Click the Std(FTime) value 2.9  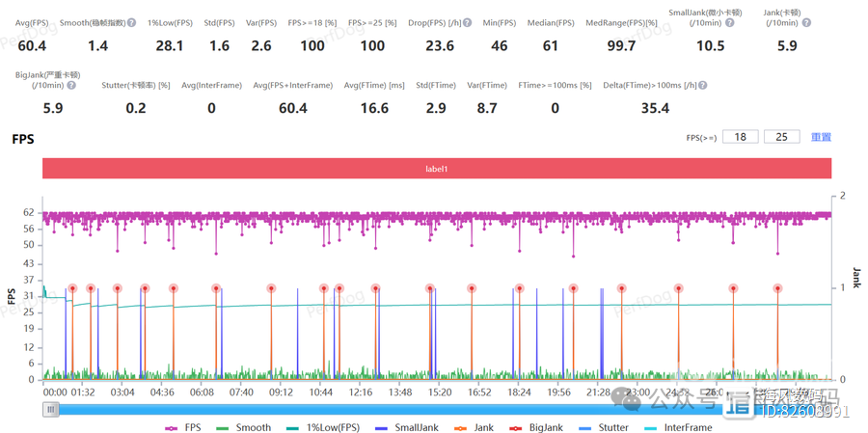(x=436, y=109)
